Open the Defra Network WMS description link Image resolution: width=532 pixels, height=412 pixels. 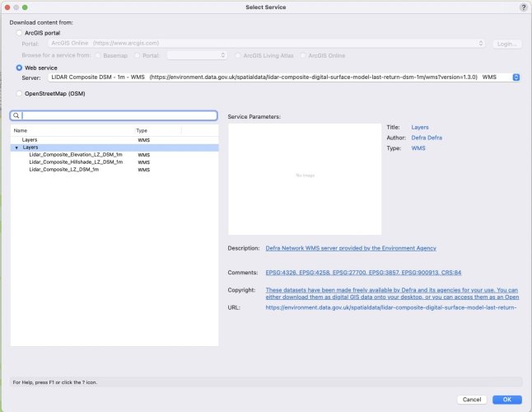(x=350, y=247)
